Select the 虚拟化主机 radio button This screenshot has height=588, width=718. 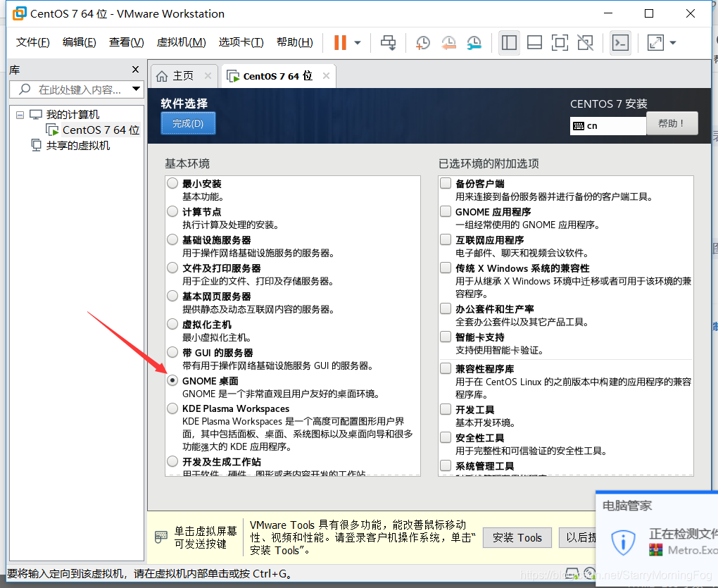(x=172, y=324)
